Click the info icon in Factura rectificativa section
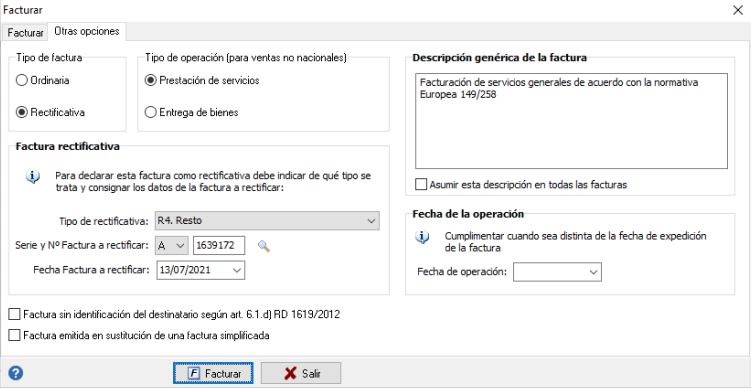 pos(33,177)
